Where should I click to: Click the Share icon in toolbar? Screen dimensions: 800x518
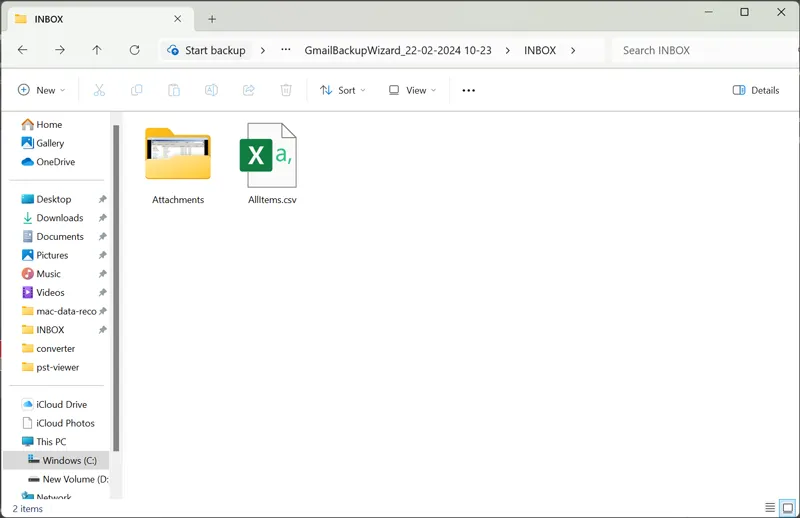[x=249, y=90]
